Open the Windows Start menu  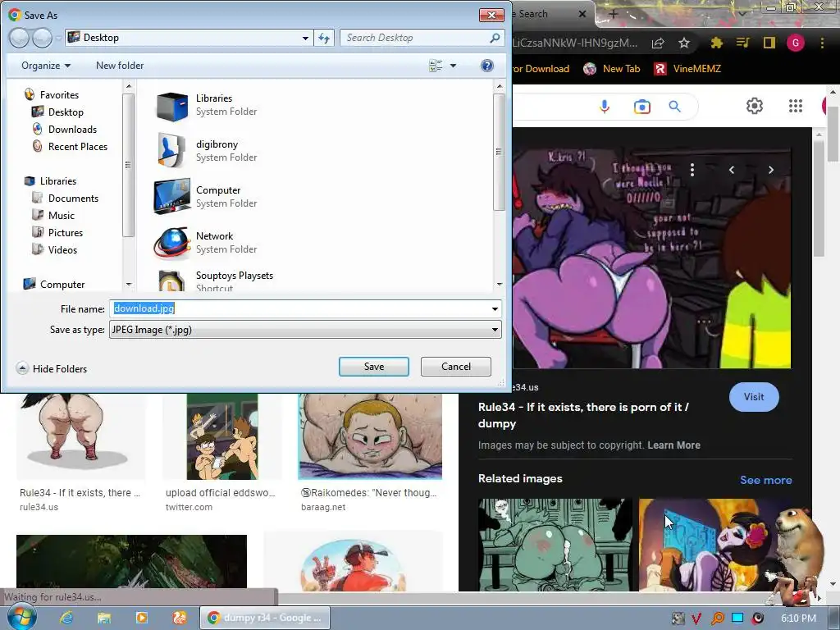21,617
